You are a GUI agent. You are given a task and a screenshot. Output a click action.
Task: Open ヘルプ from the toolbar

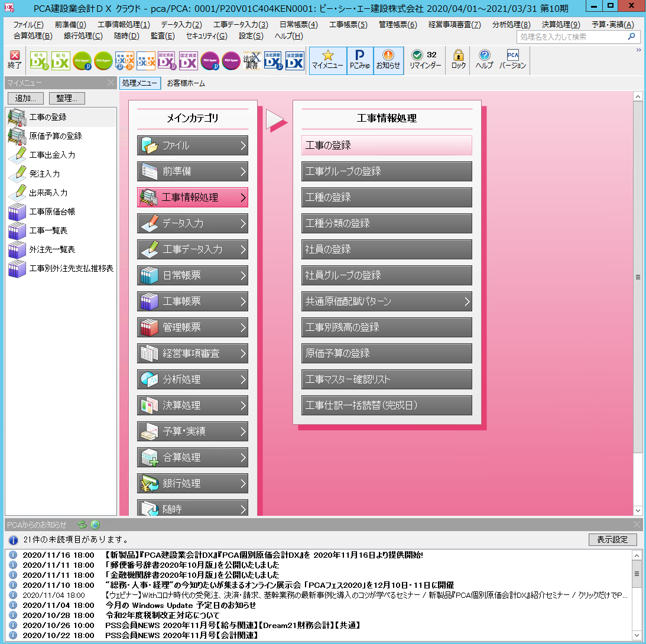[485, 60]
